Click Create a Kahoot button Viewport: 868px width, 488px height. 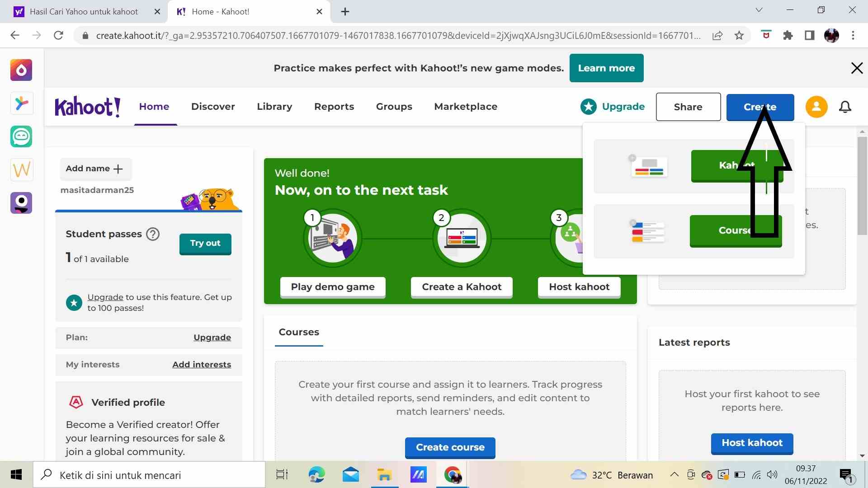pos(462,287)
